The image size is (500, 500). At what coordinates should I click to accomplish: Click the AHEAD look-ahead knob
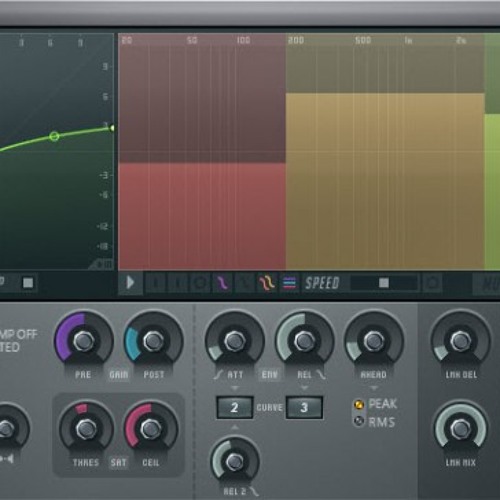374,341
